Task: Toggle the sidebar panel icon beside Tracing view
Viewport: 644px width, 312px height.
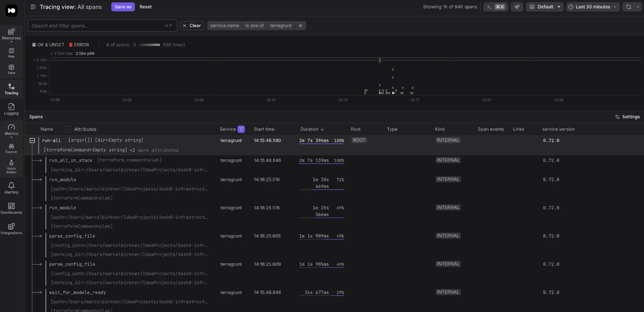Action: tap(33, 7)
